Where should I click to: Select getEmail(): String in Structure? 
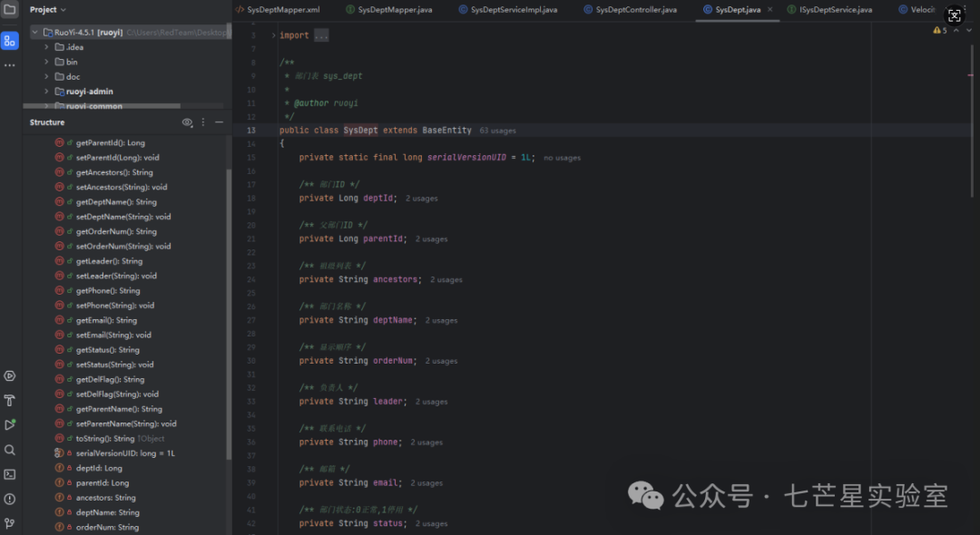(106, 320)
